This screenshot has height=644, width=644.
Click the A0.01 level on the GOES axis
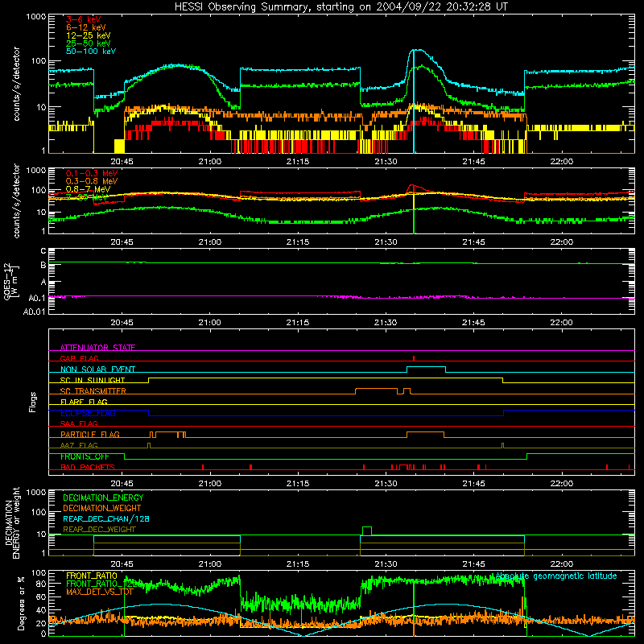[35, 312]
